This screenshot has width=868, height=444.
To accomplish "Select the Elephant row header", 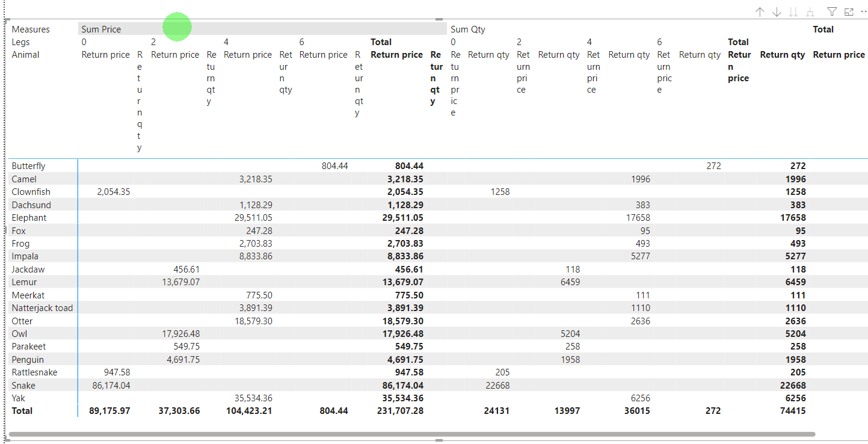I will click(29, 218).
